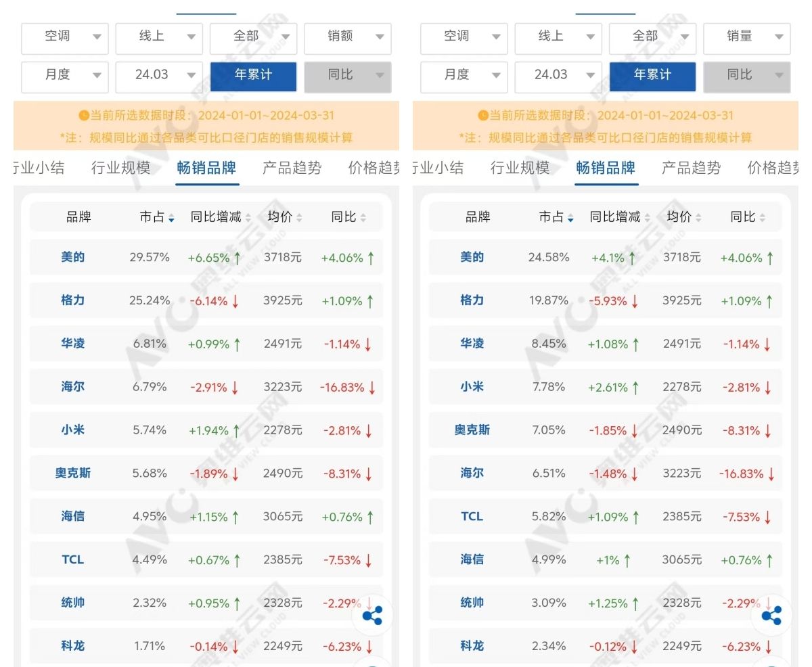Image resolution: width=812 pixels, height=667 pixels.
Task: Open 小米 brand in right table
Action: click(472, 387)
